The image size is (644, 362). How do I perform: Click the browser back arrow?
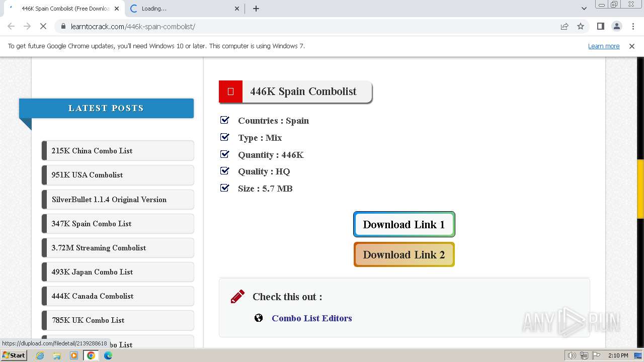11,26
